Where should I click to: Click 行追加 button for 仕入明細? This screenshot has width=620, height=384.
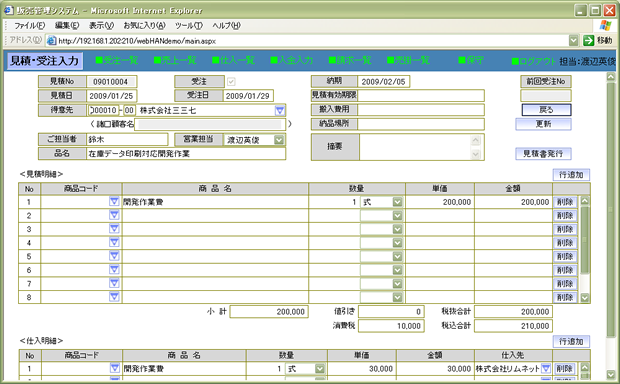coord(571,341)
